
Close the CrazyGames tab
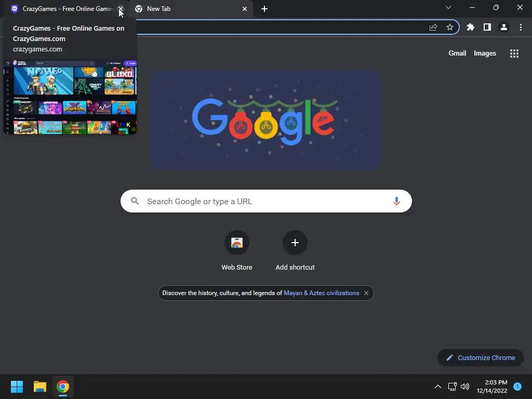(121, 9)
